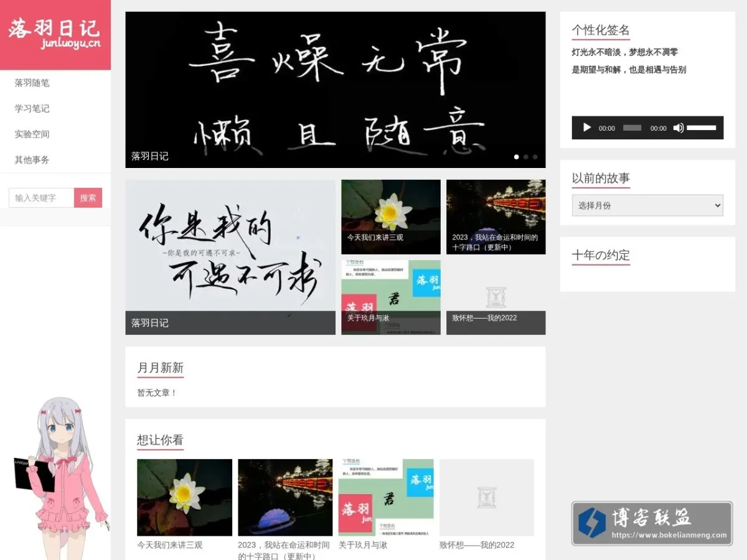Focus the 输入关键字 search field

point(42,198)
